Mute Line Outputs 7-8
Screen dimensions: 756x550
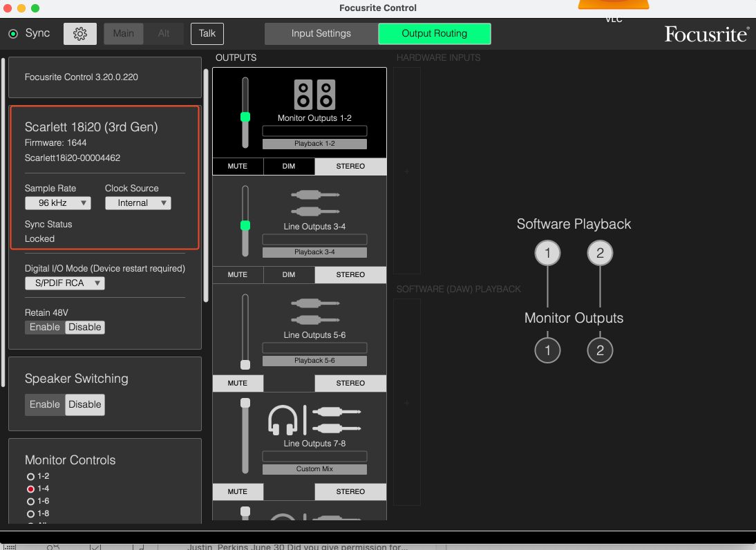tap(238, 492)
